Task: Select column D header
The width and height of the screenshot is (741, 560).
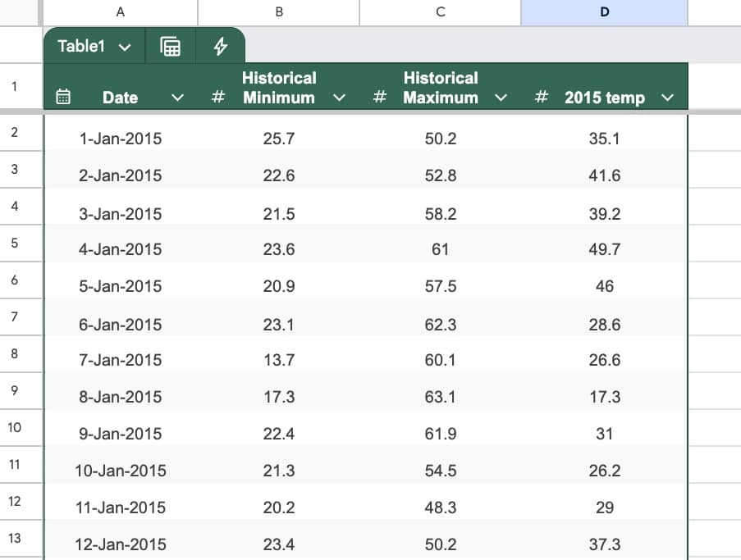Action: (x=605, y=11)
